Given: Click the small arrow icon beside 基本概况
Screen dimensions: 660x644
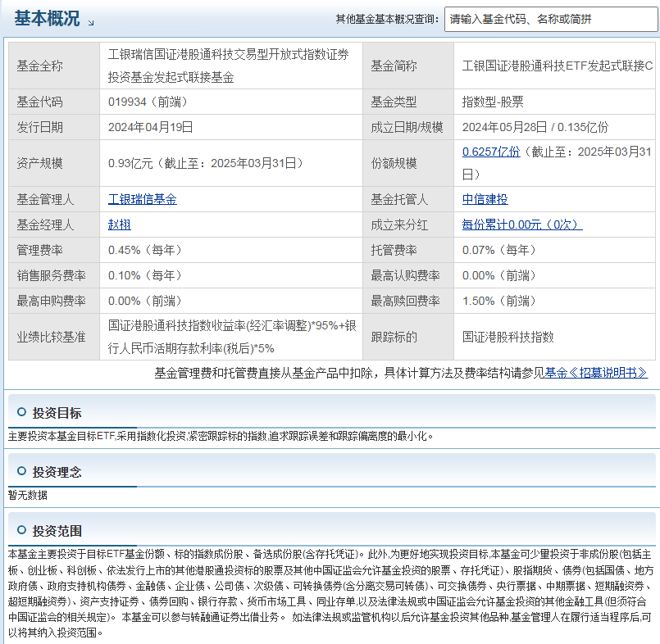Looking at the screenshot, I should [91, 23].
